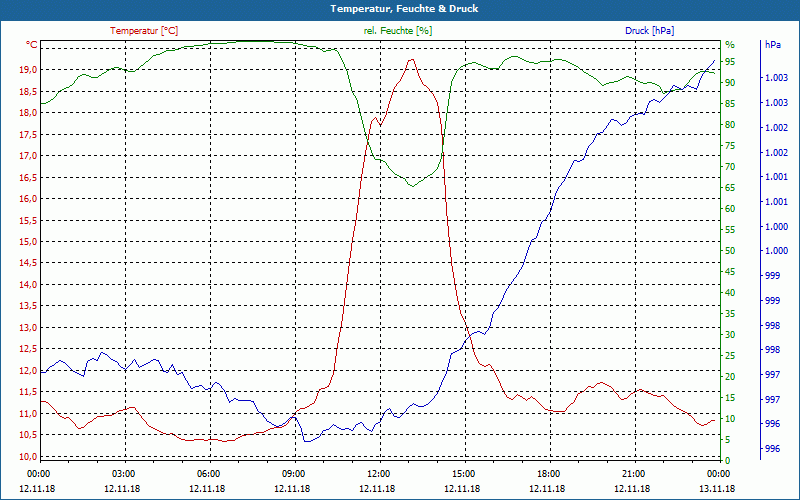Click temperature axis value '11,5'
Screen dimensions: 800x500
pos(28,392)
